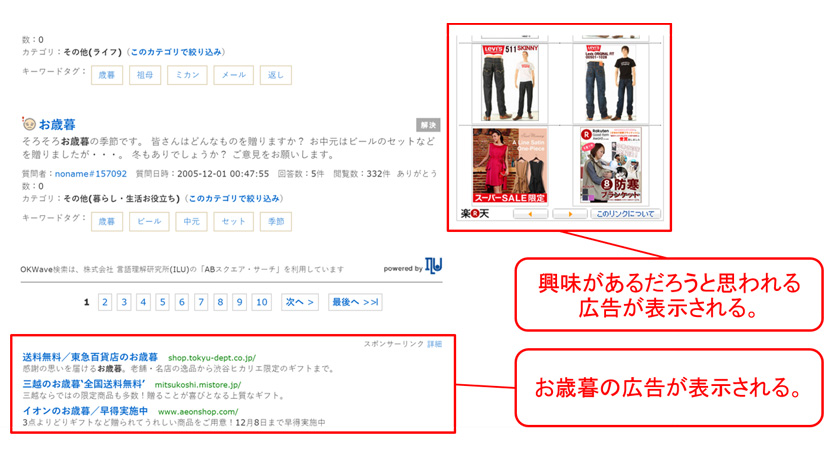Go to results page 9
Image resolution: width=830 pixels, height=460 pixels.
[x=239, y=302]
